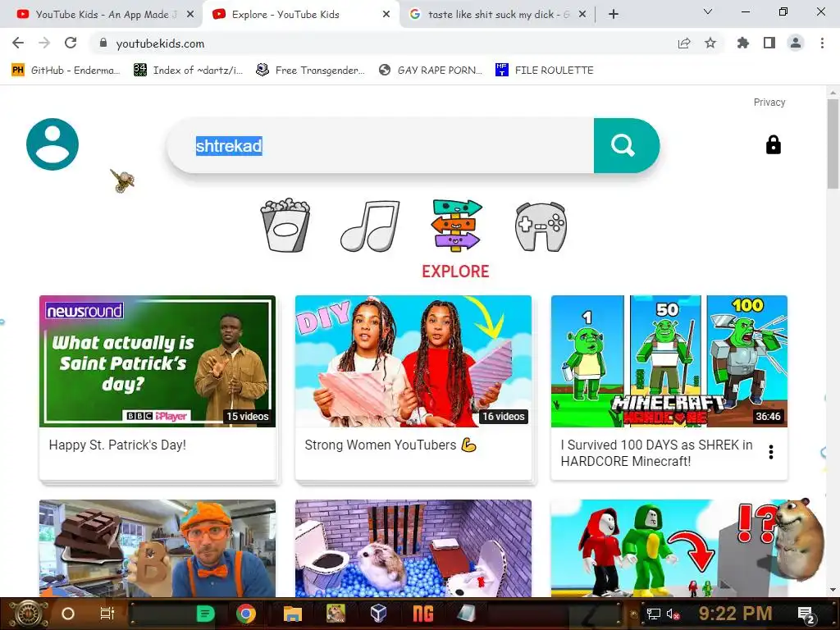Open the Chrome side panel
Viewport: 840px width, 630px height.
[769, 43]
